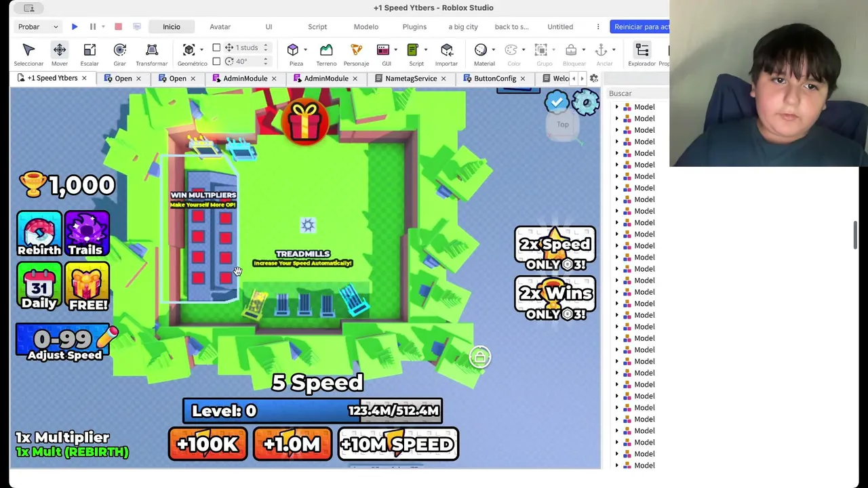
Task: Claim the Daily calendar reward
Action: (x=39, y=287)
